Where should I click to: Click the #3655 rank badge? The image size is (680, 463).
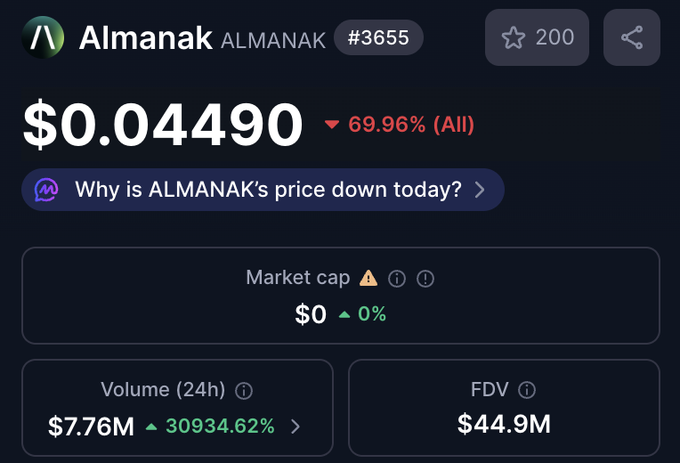(378, 38)
